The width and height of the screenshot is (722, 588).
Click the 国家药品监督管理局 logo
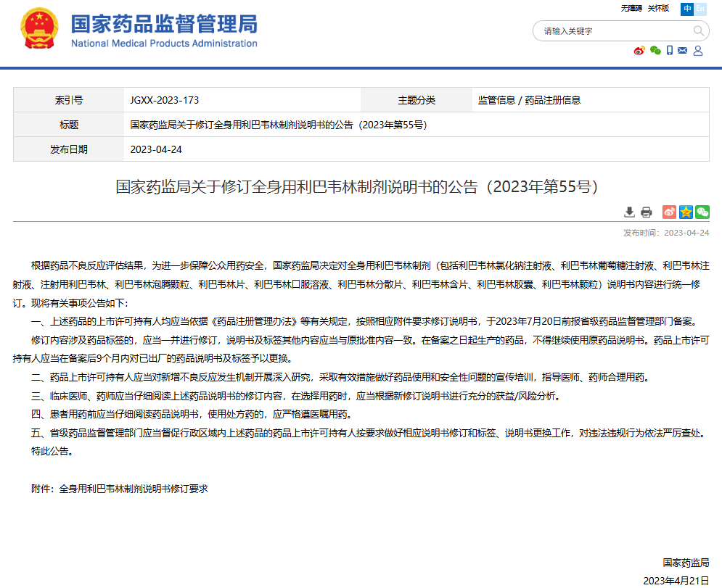(x=164, y=30)
